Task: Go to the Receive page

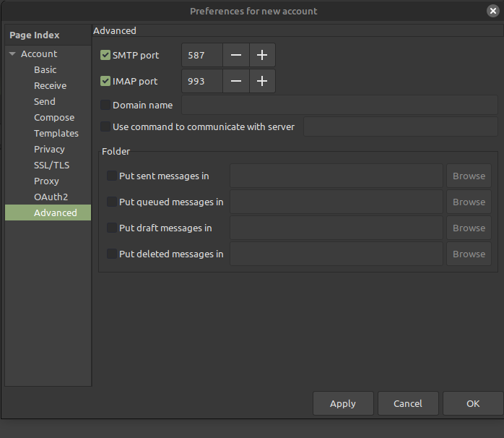Action: (x=50, y=85)
